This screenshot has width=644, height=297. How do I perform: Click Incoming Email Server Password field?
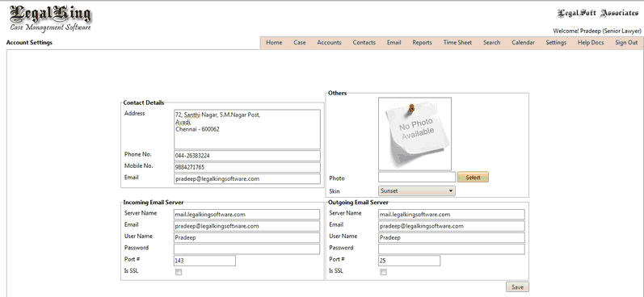pos(246,249)
